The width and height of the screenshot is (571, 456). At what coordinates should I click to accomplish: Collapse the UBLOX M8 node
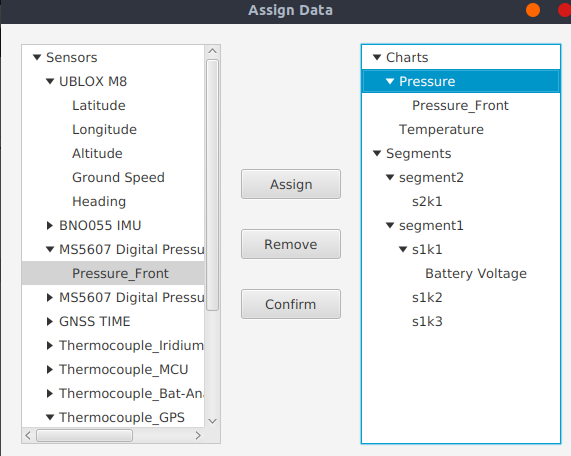(50, 82)
